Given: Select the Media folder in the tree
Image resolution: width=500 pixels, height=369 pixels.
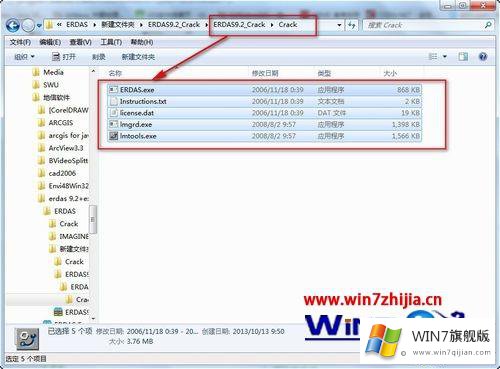Looking at the screenshot, I should [53, 72].
